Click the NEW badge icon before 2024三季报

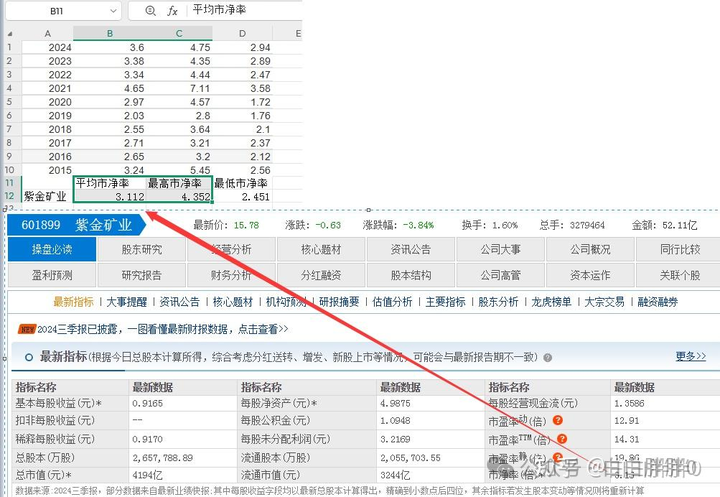click(x=27, y=329)
